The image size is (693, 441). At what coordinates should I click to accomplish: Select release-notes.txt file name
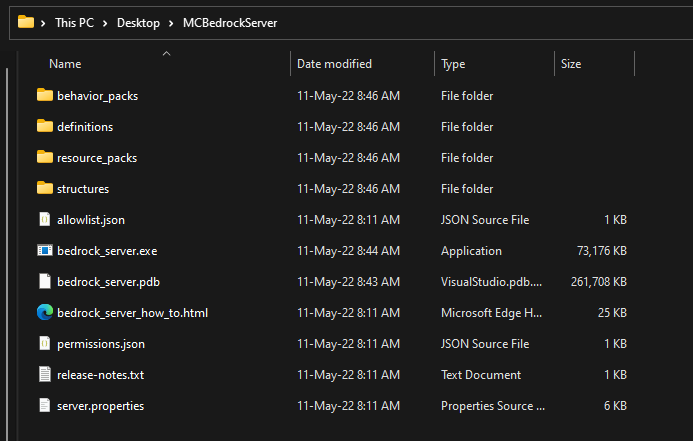[x=100, y=375]
